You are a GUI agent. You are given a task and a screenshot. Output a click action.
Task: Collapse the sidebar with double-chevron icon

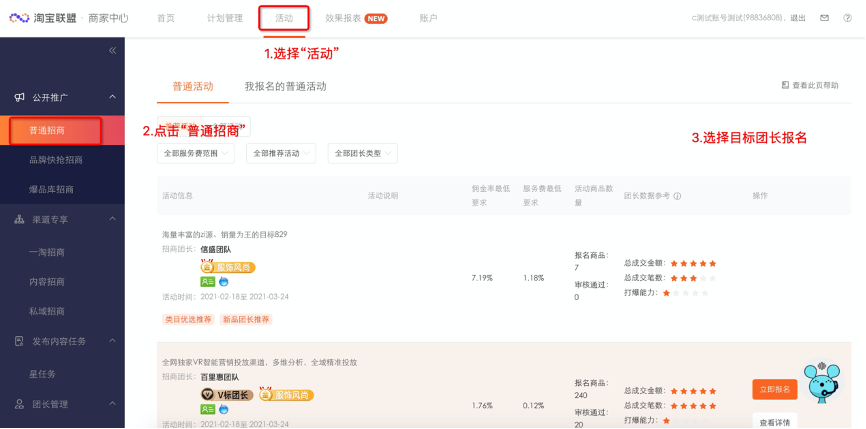coord(113,51)
